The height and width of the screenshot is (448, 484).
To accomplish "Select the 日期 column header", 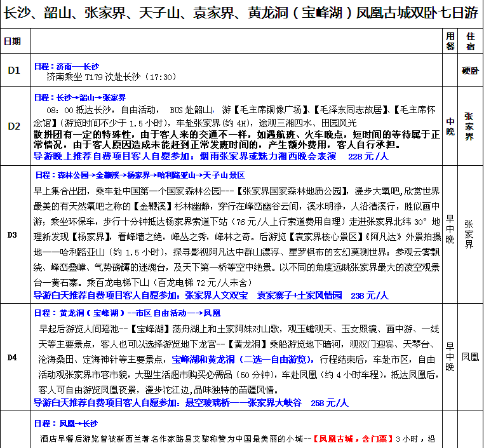I will [x=12, y=41].
